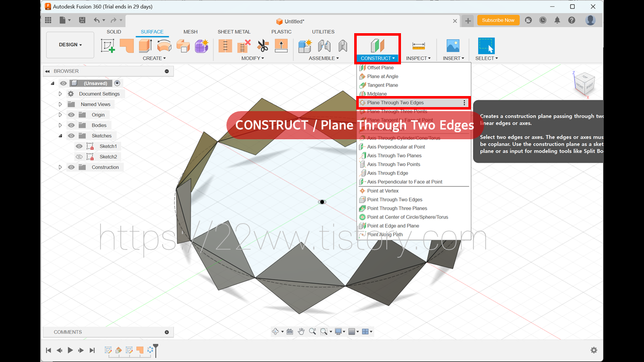Select the Look At tool in navigation bar
This screenshot has height=362, width=644.
(289, 331)
